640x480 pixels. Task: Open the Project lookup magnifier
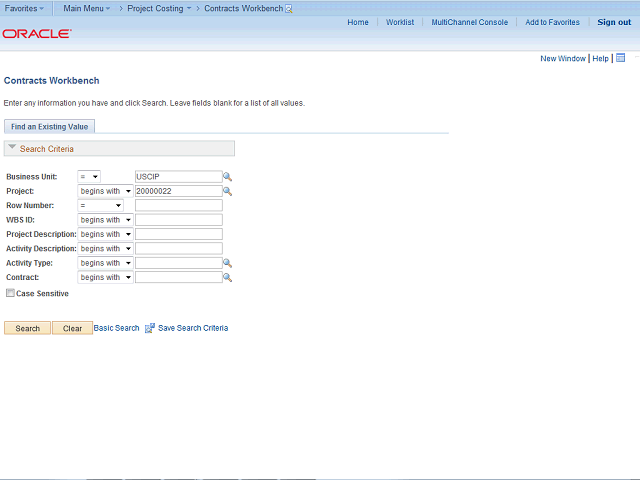point(227,191)
